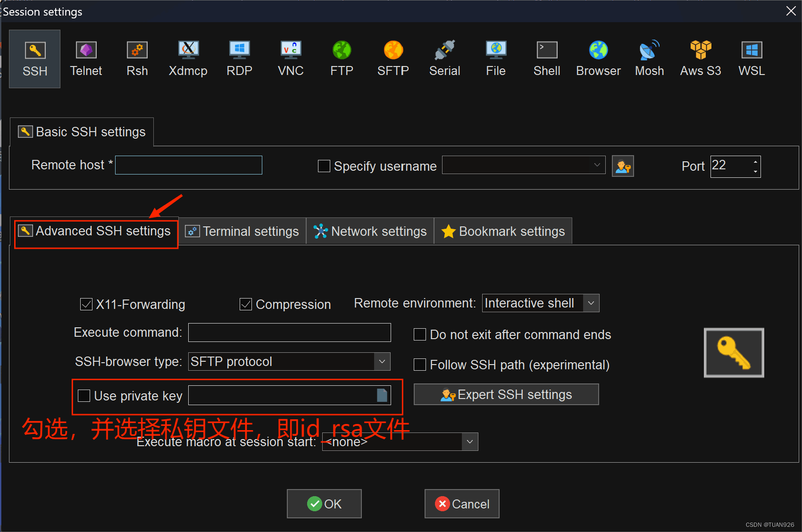Select the Basic SSH settings tab
This screenshot has width=802, height=532.
(x=82, y=132)
